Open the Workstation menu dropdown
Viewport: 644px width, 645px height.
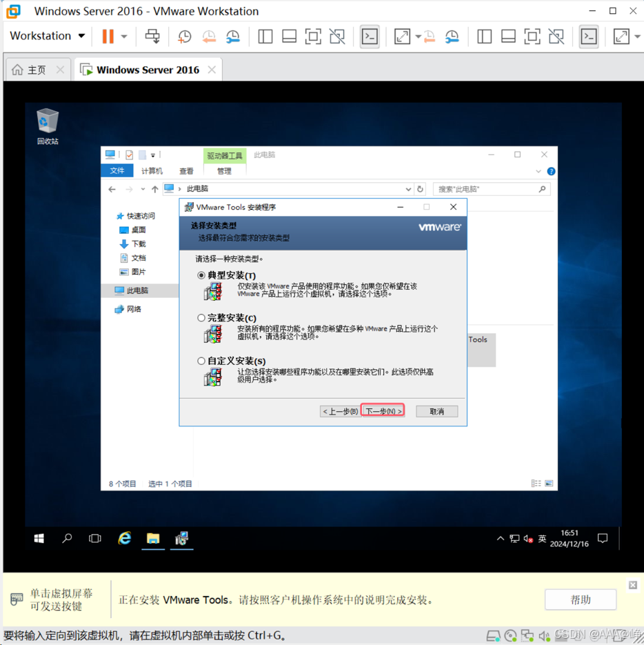coord(48,36)
